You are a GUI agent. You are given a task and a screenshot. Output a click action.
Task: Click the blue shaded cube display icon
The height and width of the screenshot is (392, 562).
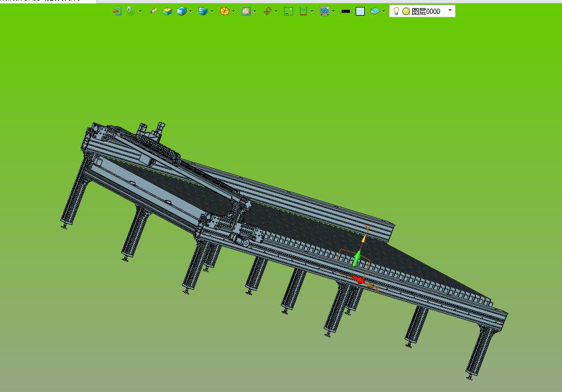182,12
